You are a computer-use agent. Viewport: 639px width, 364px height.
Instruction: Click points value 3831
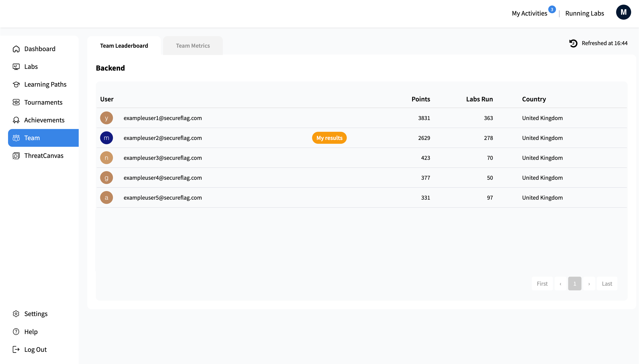tap(424, 118)
